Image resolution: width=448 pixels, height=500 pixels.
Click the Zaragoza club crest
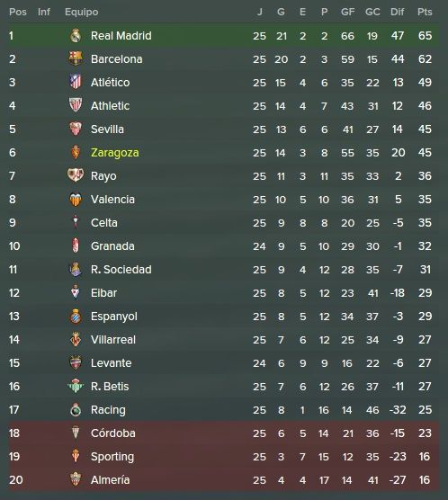coord(76,152)
